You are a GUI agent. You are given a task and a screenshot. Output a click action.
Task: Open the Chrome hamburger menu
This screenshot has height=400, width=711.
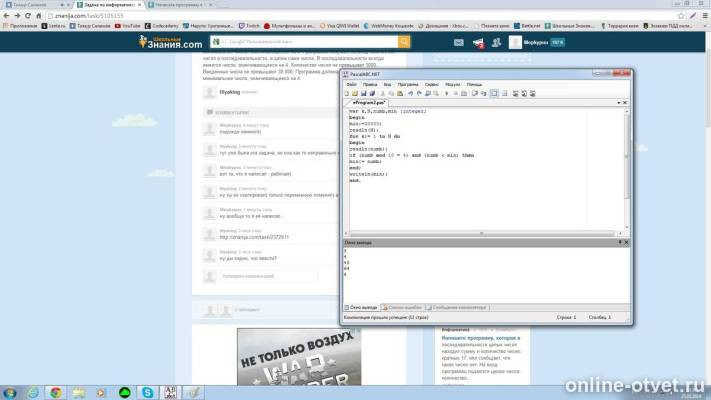coord(706,15)
